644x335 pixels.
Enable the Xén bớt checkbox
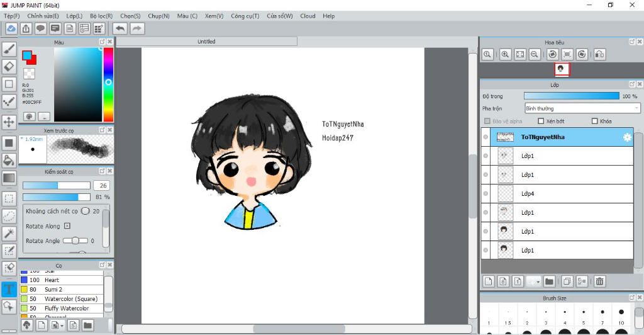[x=541, y=122]
